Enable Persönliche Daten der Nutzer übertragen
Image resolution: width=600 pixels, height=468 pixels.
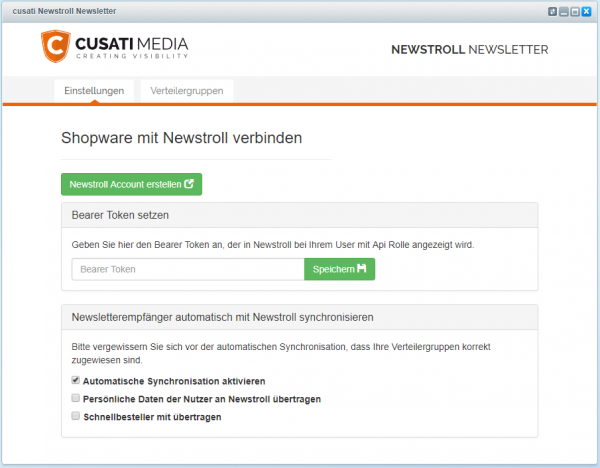click(75, 398)
